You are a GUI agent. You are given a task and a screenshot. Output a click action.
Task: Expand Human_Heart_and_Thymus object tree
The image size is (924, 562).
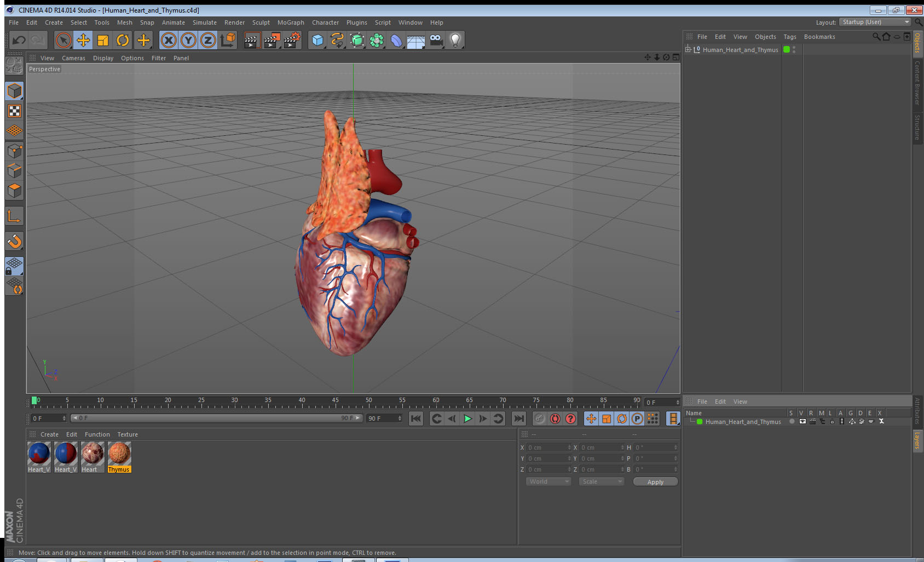click(688, 49)
